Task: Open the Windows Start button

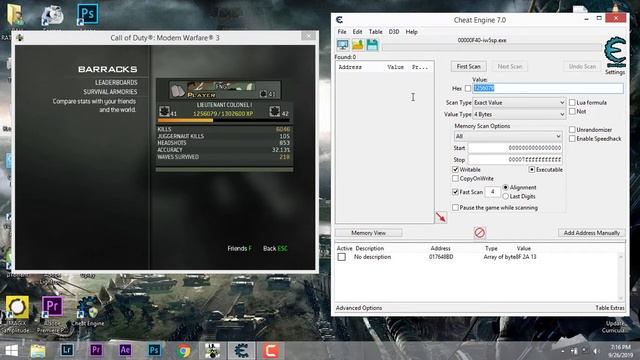Action: (x=11, y=351)
